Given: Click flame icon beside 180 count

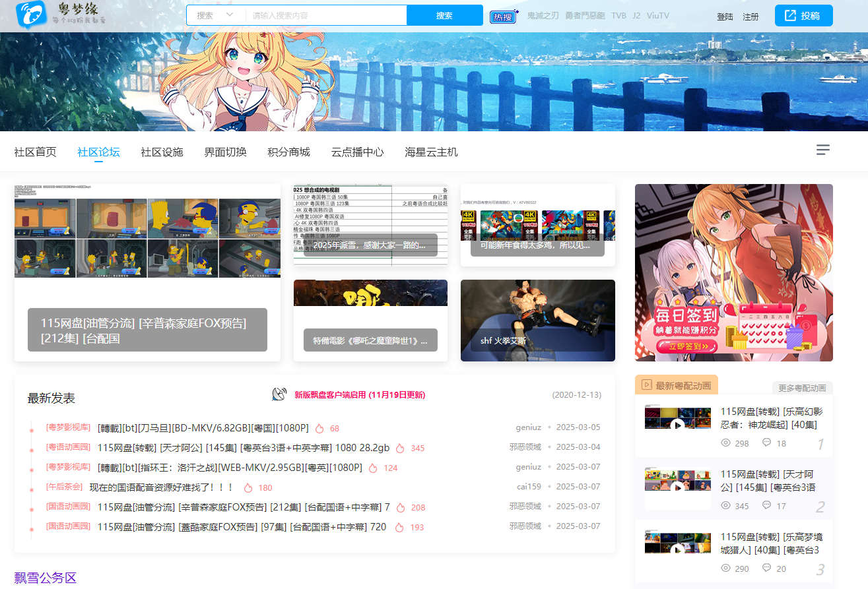Looking at the screenshot, I should (x=248, y=487).
